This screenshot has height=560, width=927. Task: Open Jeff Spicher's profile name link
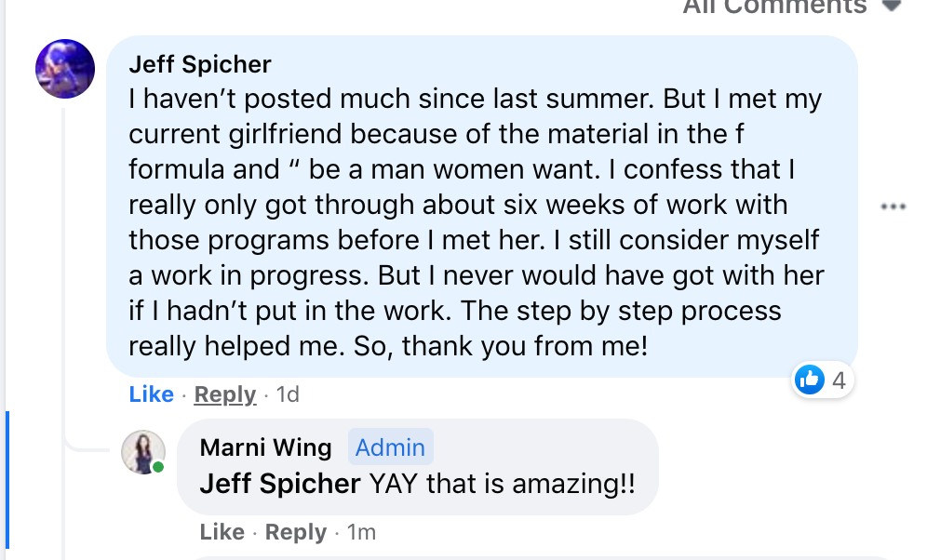pyautogui.click(x=200, y=64)
